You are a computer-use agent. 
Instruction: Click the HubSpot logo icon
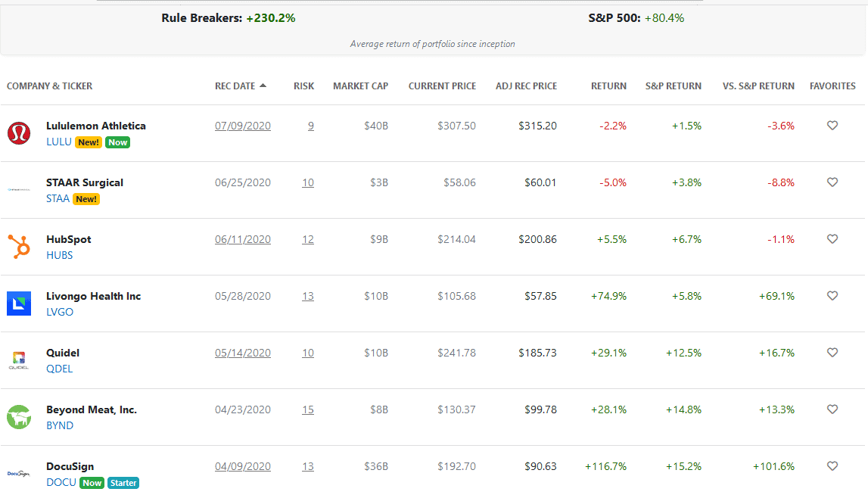[x=19, y=247]
